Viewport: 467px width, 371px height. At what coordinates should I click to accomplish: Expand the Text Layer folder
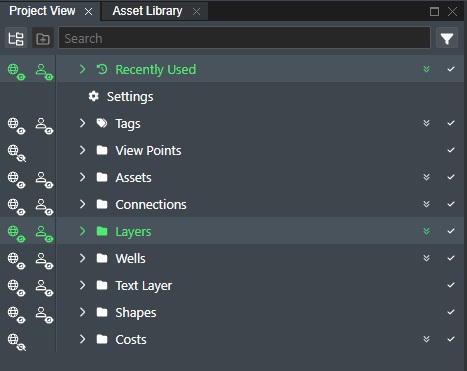pos(82,285)
